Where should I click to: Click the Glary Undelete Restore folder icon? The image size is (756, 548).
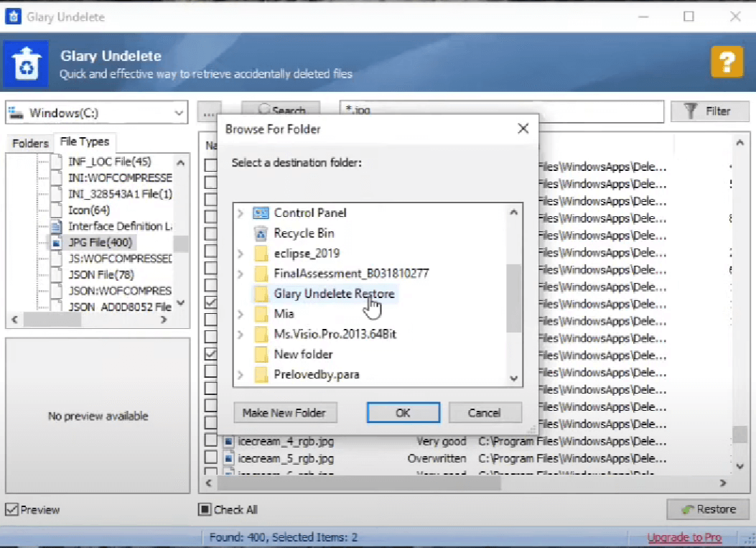[261, 294]
